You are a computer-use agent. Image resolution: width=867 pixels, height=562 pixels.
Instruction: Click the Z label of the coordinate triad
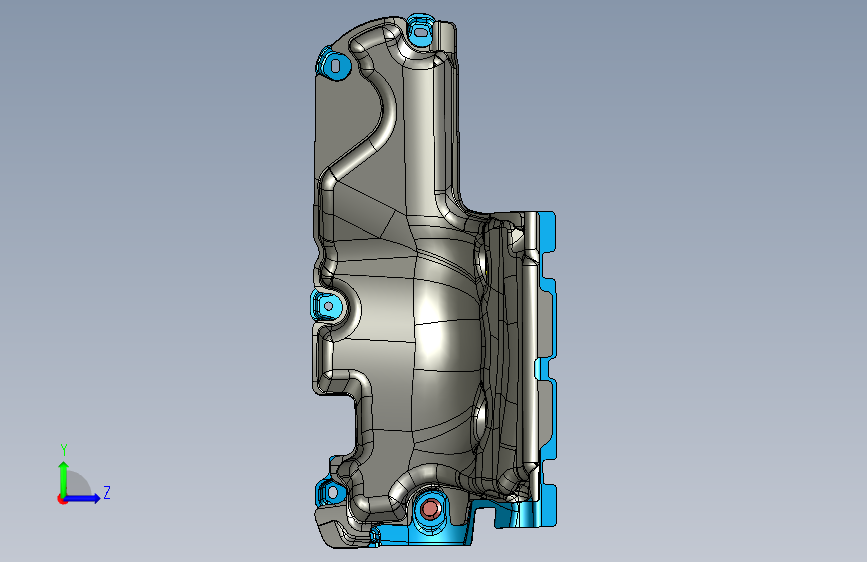click(107, 492)
